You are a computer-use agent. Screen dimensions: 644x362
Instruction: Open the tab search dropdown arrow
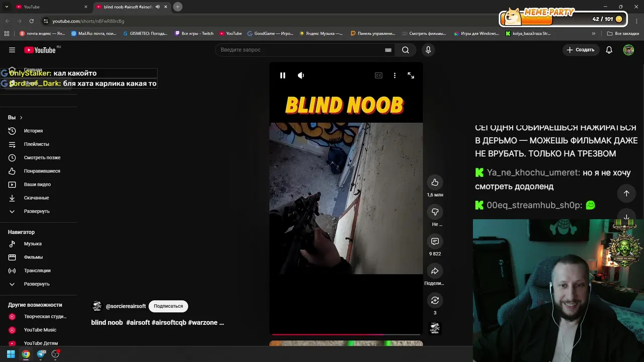click(x=7, y=7)
